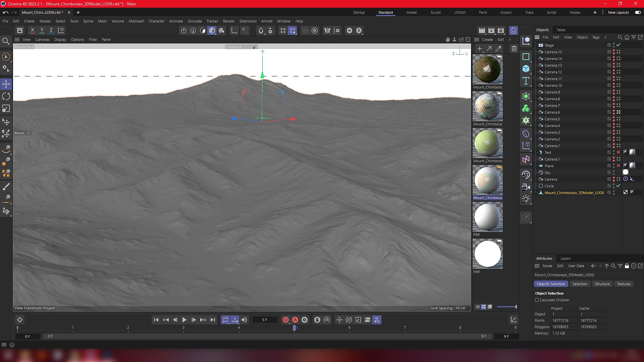Viewport: 644px width, 362px height.
Task: Click User Data in Attributes manager
Action: pyautogui.click(x=576, y=266)
